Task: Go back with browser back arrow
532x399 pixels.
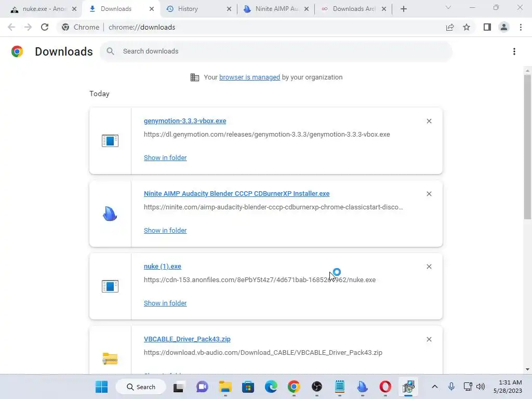Action: point(11,27)
